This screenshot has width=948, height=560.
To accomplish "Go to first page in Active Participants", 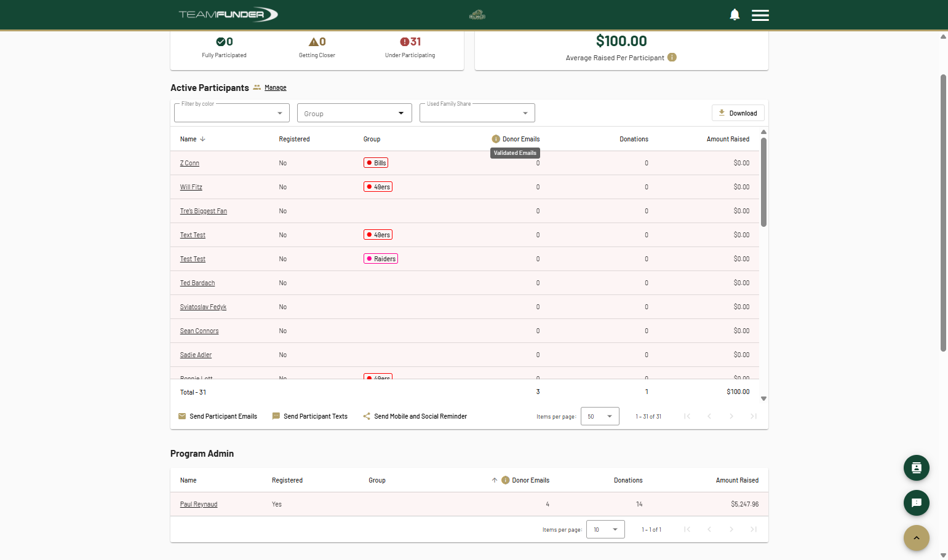I will 687,416.
